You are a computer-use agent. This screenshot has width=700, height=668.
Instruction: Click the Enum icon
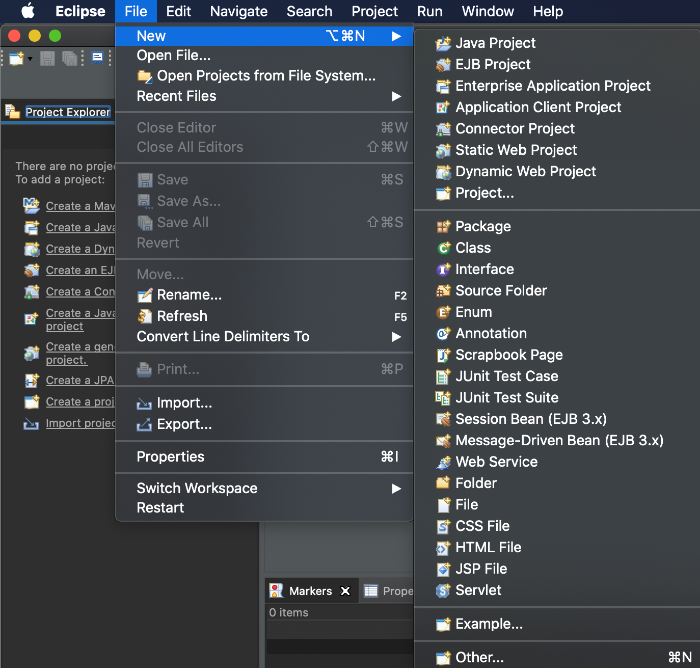(x=443, y=313)
